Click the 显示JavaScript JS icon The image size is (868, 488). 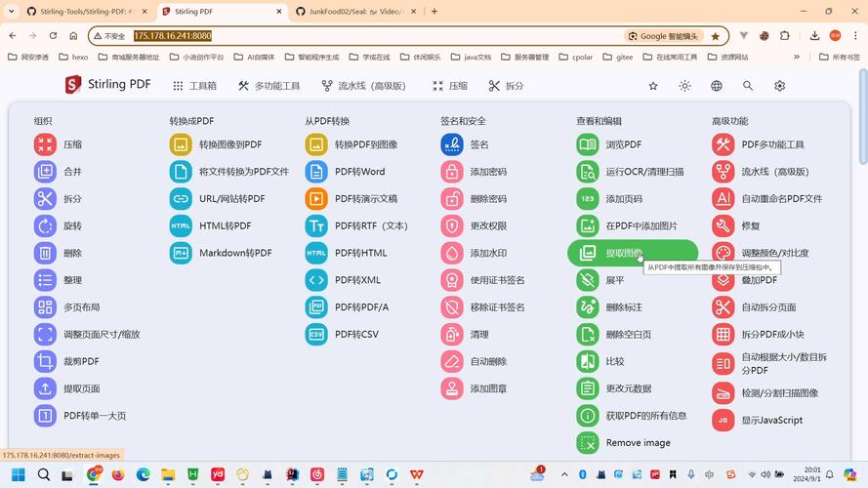pos(723,420)
